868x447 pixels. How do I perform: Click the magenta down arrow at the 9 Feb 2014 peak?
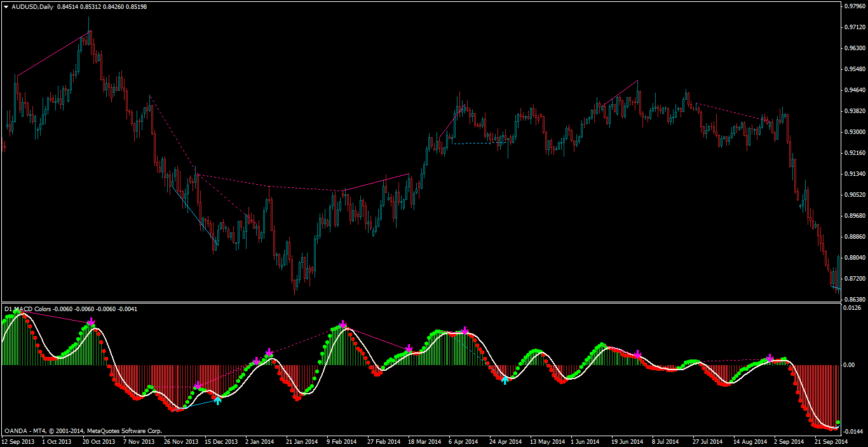(x=342, y=324)
